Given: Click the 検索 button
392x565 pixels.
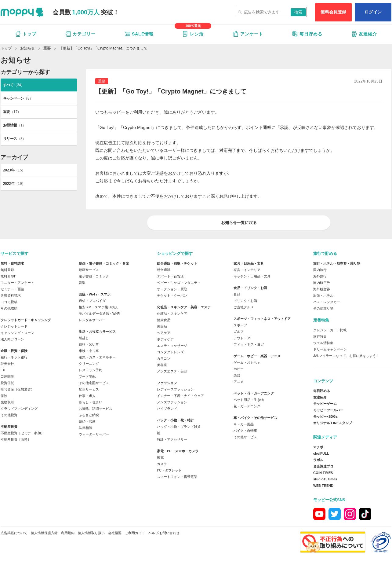Looking at the screenshot, I should (x=298, y=12).
